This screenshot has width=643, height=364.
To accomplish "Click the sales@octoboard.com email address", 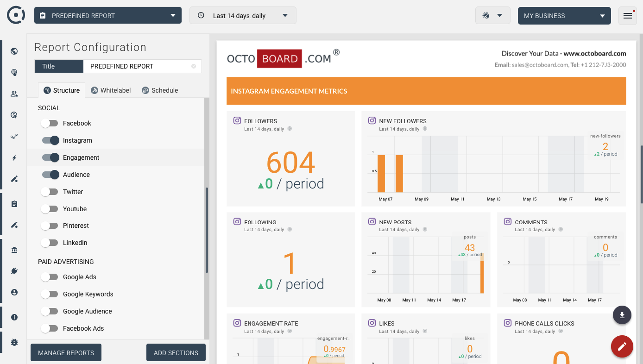I will click(540, 65).
